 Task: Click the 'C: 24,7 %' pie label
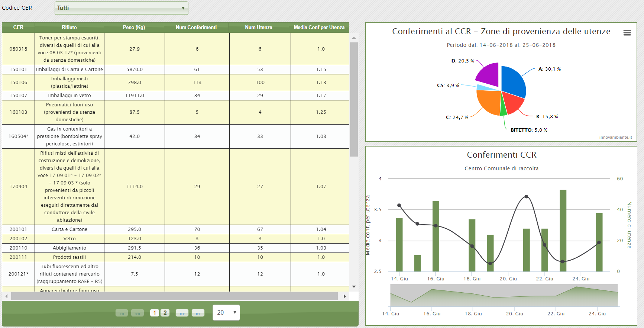coord(457,118)
